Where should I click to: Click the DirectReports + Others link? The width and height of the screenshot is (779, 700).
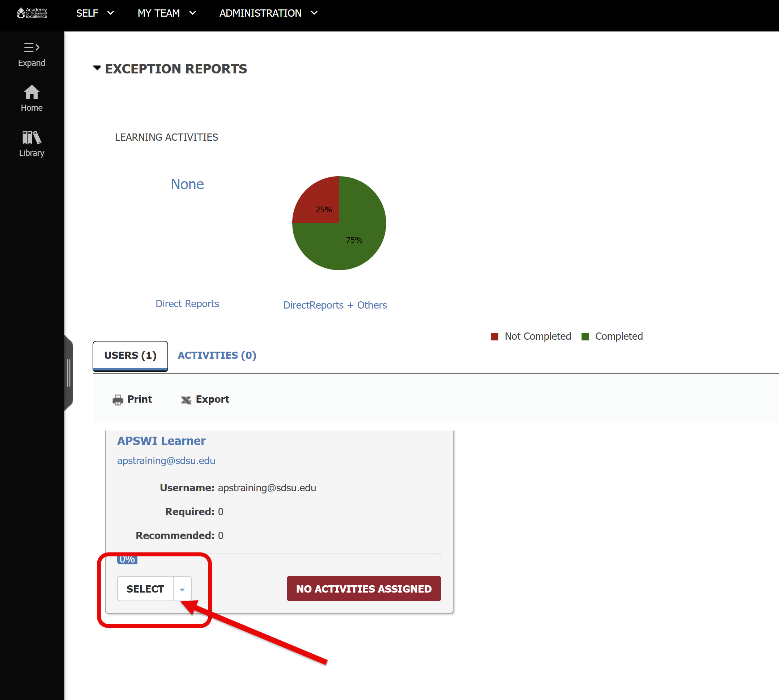pos(335,305)
